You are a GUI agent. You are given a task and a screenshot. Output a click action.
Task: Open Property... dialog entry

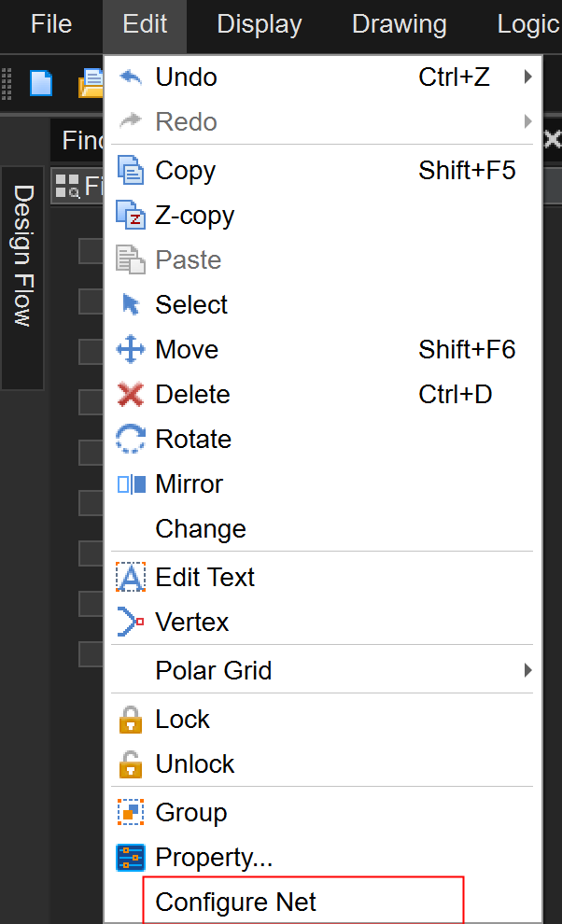pyautogui.click(x=214, y=858)
